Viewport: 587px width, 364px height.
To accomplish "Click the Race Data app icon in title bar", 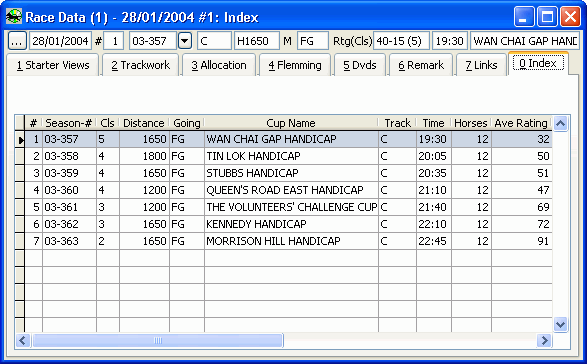I will pos(14,16).
